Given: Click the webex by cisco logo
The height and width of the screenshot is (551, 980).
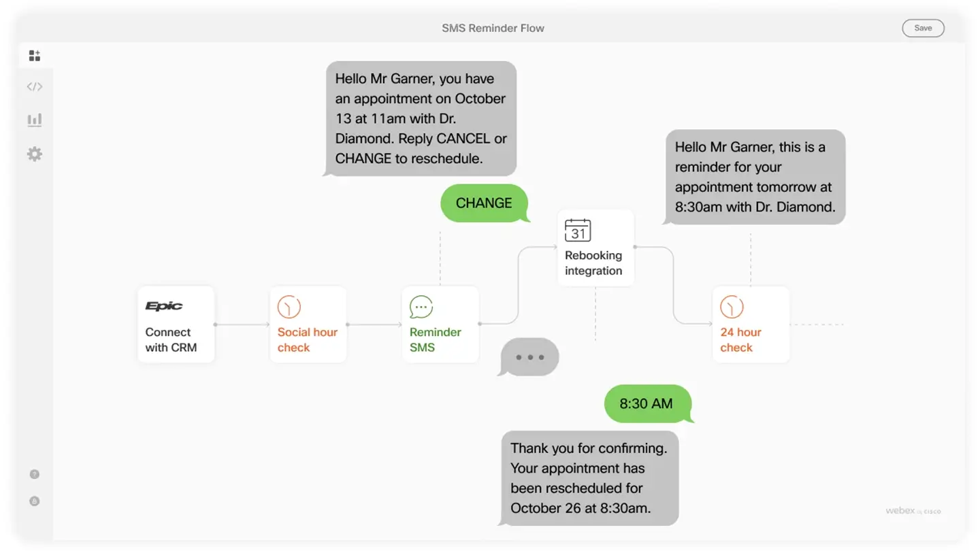Looking at the screenshot, I should coord(912,510).
